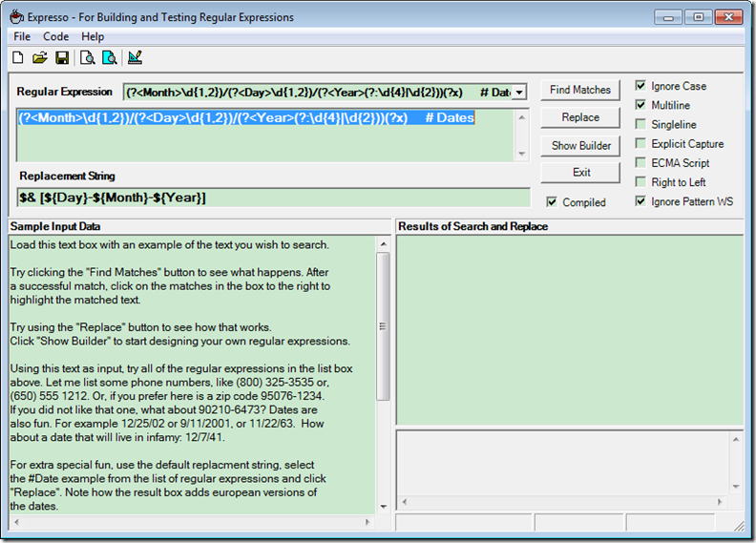
Task: Click the triangle ruler and pencil icon
Action: (x=135, y=58)
